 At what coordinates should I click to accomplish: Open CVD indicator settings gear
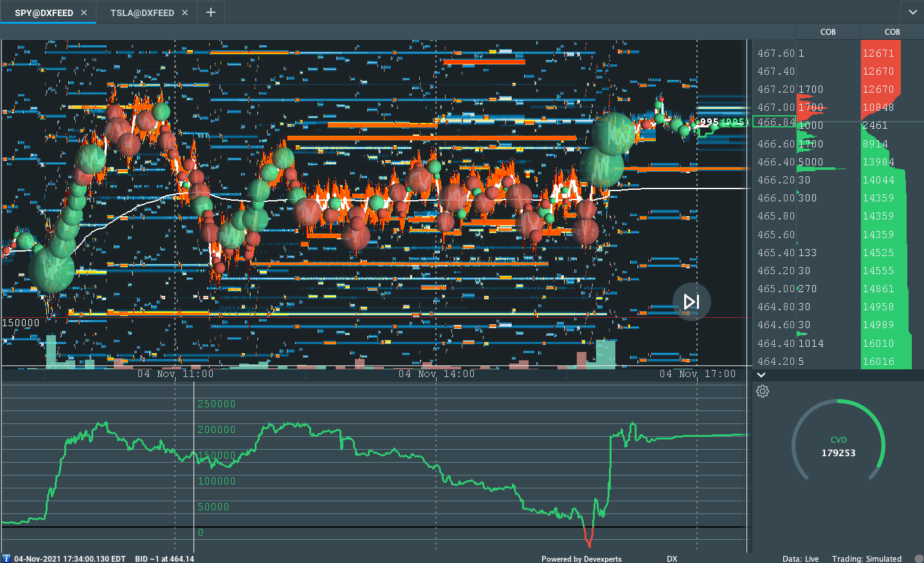pyautogui.click(x=763, y=391)
